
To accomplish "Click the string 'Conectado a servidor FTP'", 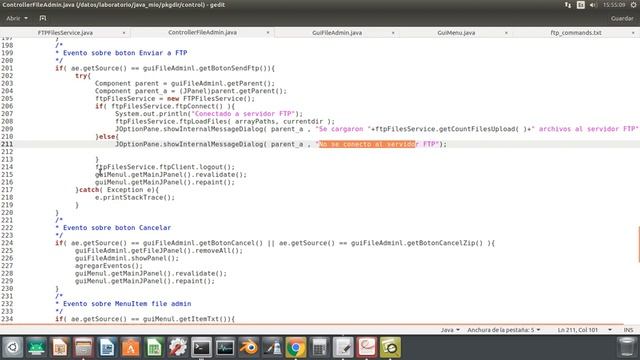I will tap(244, 113).
